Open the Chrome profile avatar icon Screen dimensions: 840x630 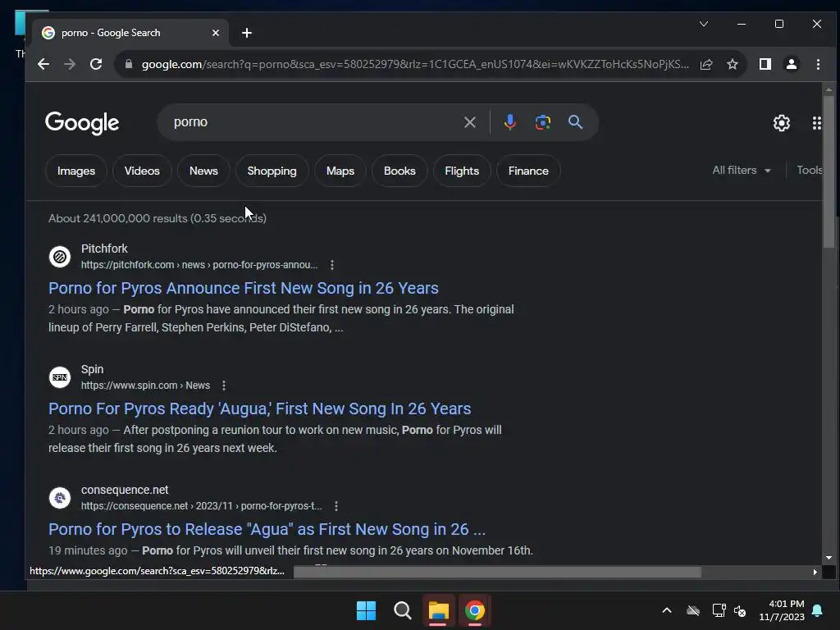[x=792, y=64]
